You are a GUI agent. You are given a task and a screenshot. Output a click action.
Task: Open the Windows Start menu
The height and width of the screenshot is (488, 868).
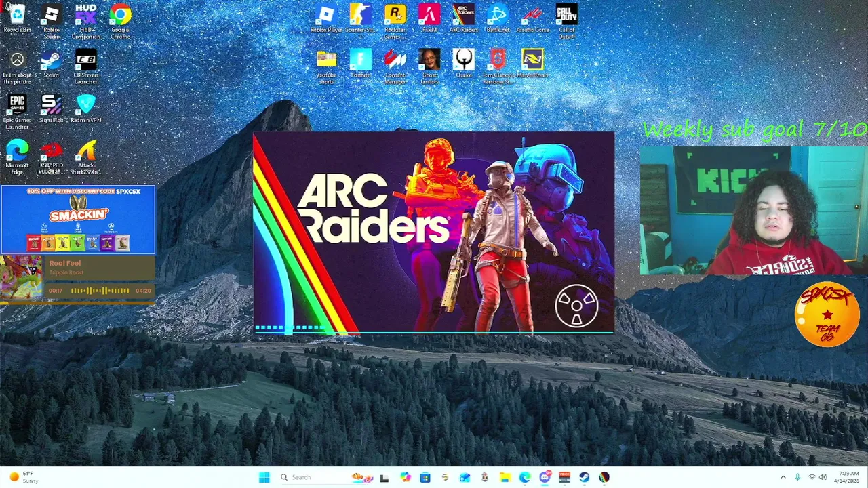(x=264, y=477)
